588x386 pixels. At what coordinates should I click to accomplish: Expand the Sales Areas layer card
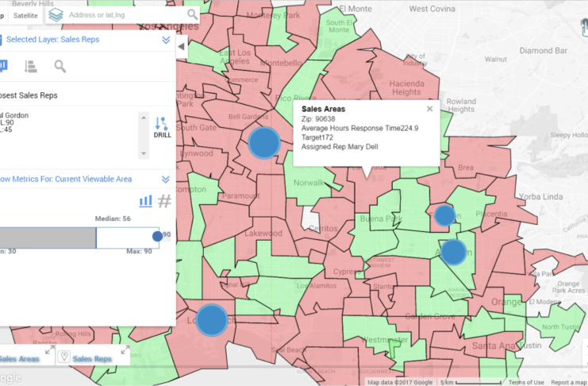tap(49, 350)
